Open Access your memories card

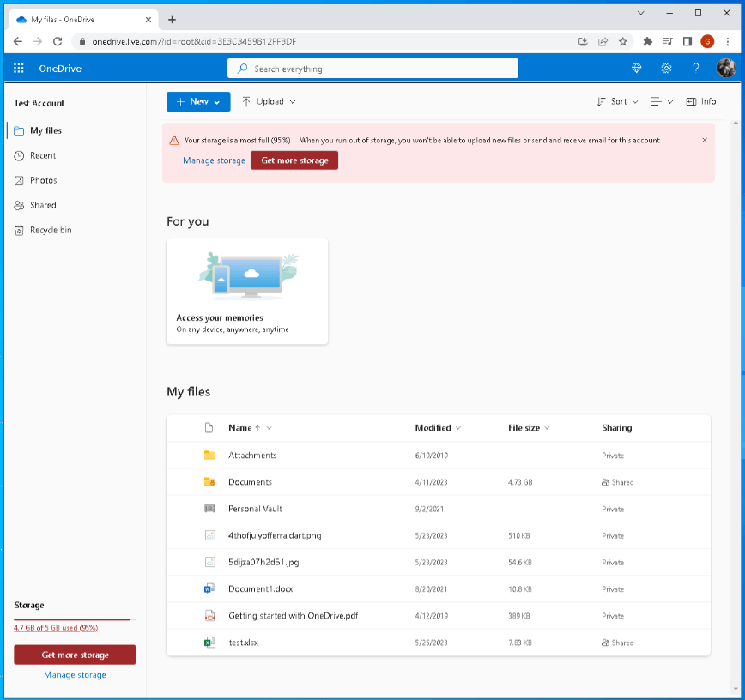[247, 291]
